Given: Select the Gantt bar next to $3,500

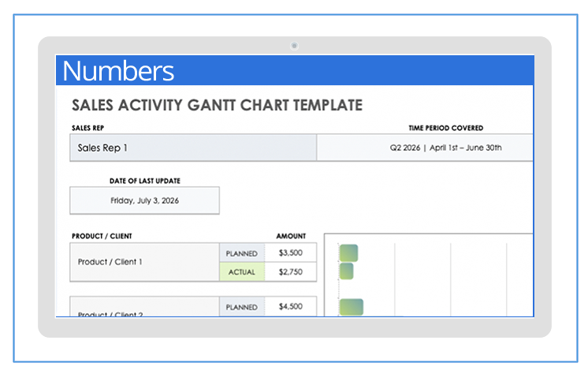Looking at the screenshot, I should coord(348,253).
